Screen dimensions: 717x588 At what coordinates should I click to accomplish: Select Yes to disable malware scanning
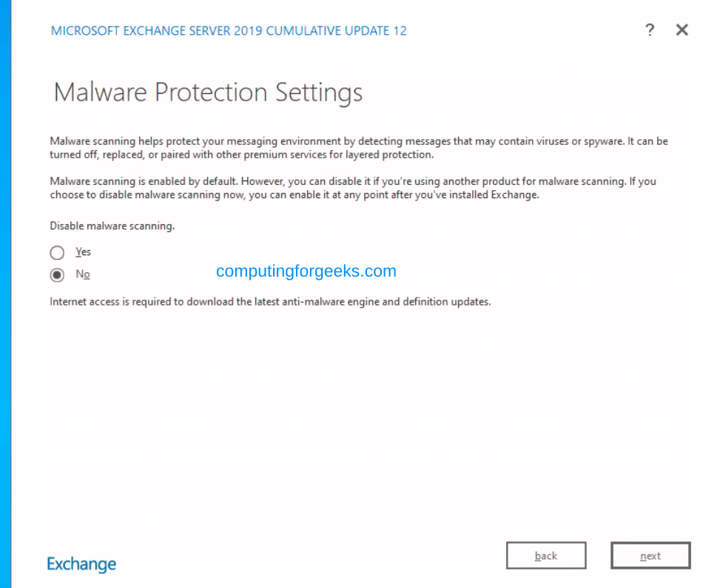57,252
